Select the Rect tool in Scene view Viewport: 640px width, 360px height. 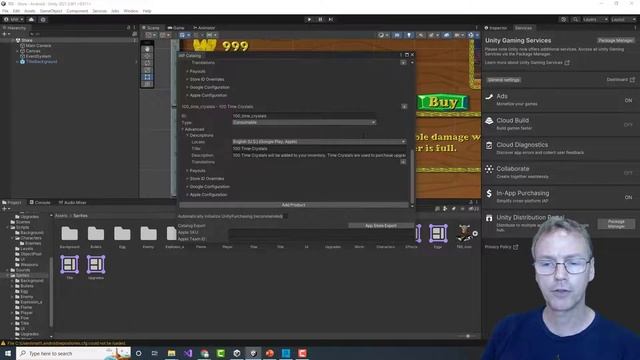(x=147, y=77)
